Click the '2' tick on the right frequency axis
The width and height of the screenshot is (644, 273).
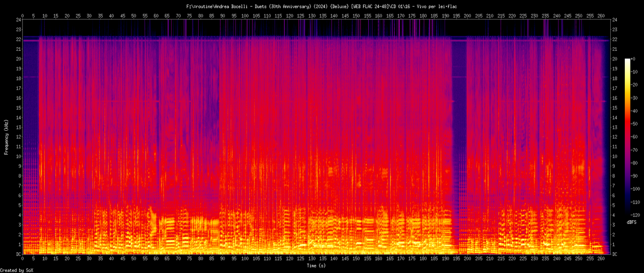point(613,234)
